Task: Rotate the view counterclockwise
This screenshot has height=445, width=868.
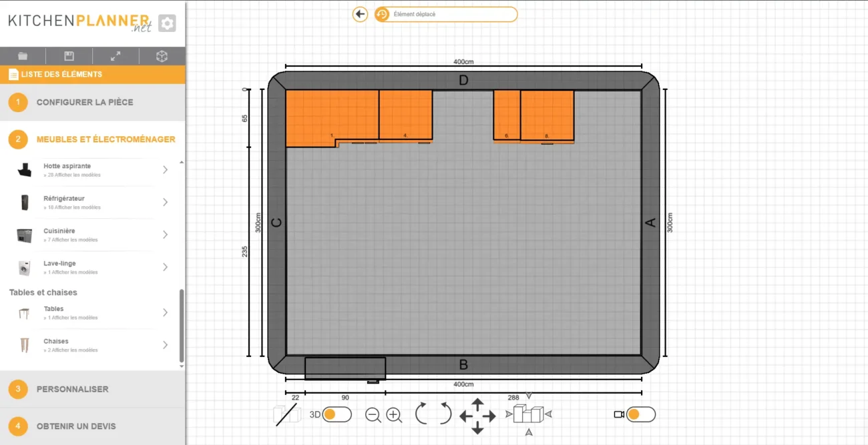Action: (x=421, y=414)
